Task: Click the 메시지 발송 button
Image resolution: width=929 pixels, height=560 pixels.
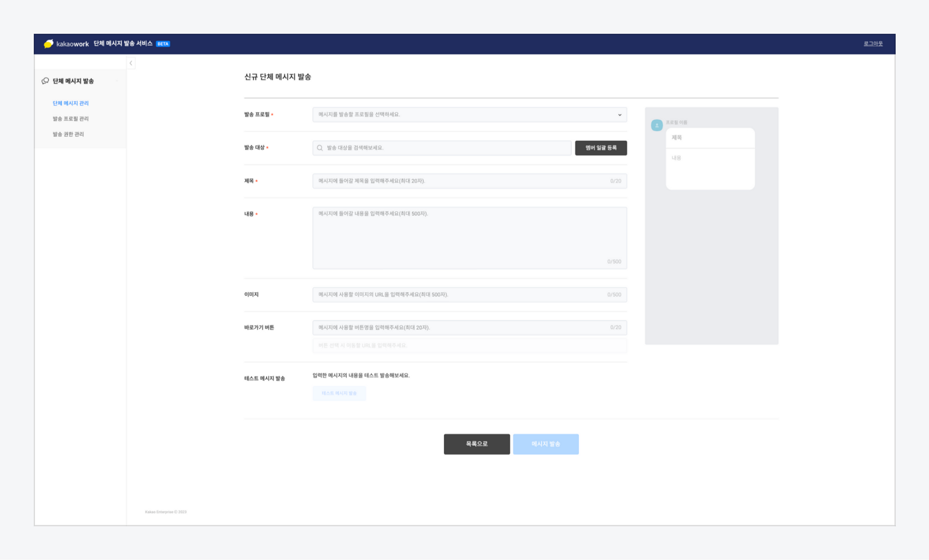Action: click(x=546, y=444)
